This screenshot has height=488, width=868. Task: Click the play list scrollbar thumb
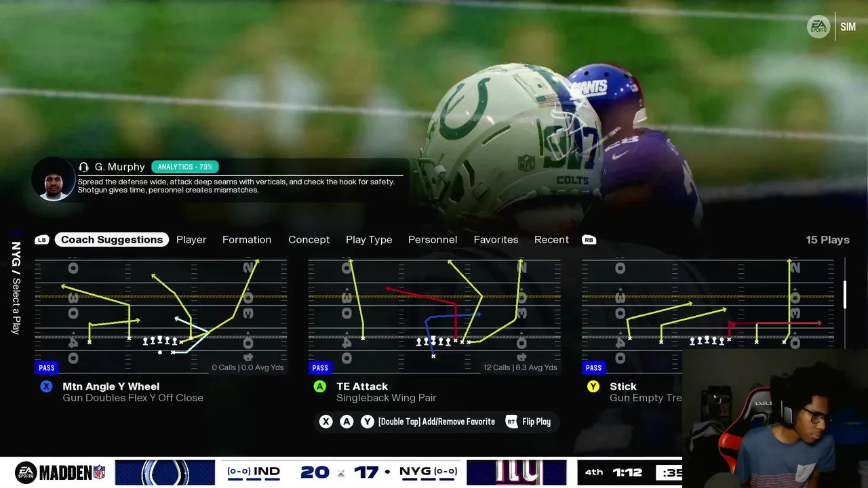coord(845,294)
